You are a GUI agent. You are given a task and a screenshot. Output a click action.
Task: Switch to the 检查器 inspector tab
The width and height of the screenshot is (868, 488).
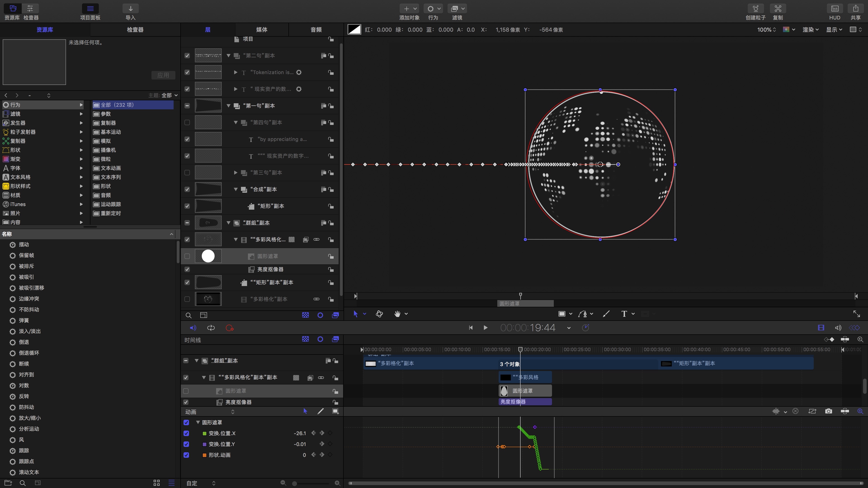135,30
